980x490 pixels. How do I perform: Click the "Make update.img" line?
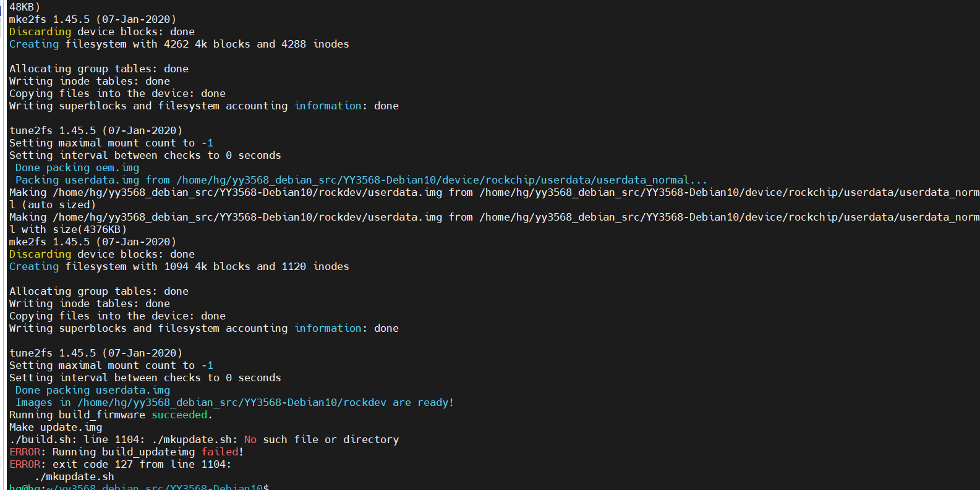[56, 427]
